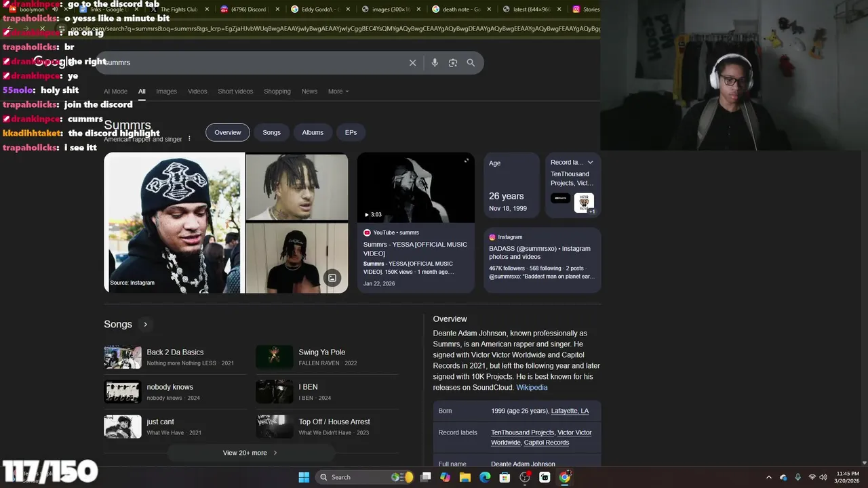Open image gallery icon on Summrs photos
Viewport: 868px width, 488px height.
pyautogui.click(x=332, y=278)
